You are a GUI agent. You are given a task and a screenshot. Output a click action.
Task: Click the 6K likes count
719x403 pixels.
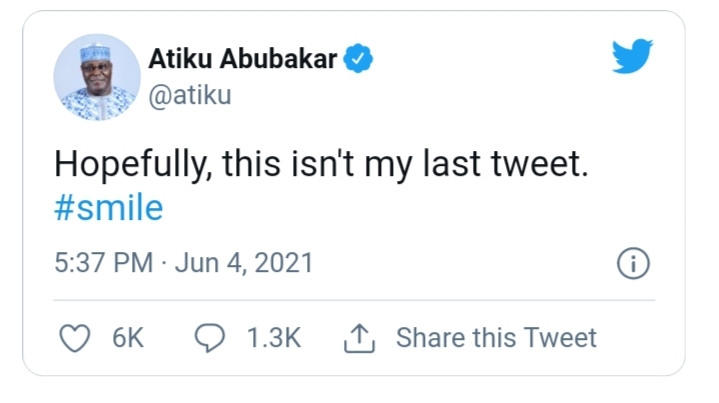pyautogui.click(x=128, y=338)
